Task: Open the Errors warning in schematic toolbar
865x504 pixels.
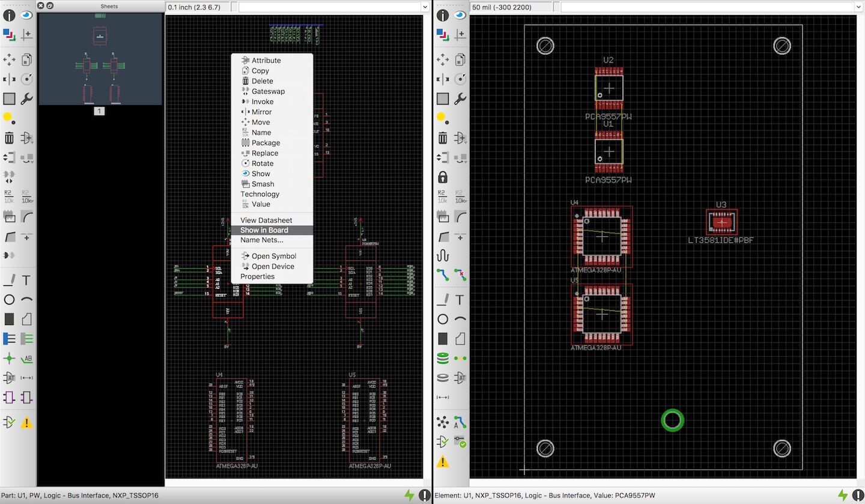Action: pos(26,422)
